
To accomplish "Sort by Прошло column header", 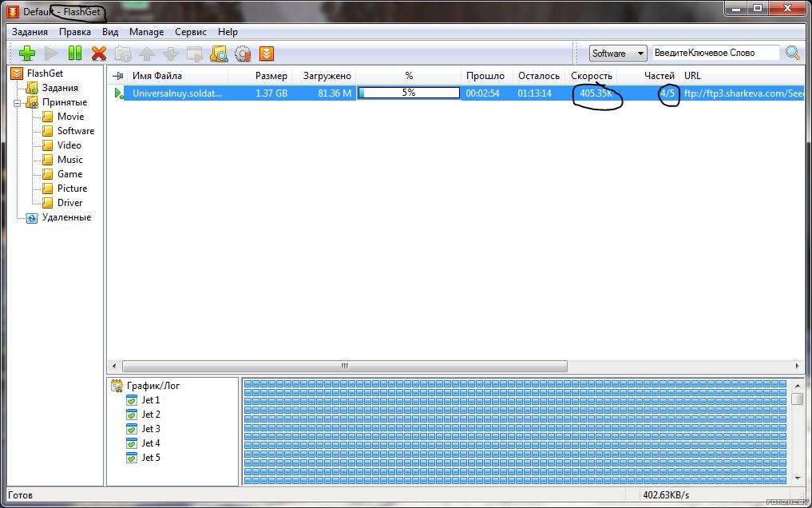I will [x=486, y=76].
